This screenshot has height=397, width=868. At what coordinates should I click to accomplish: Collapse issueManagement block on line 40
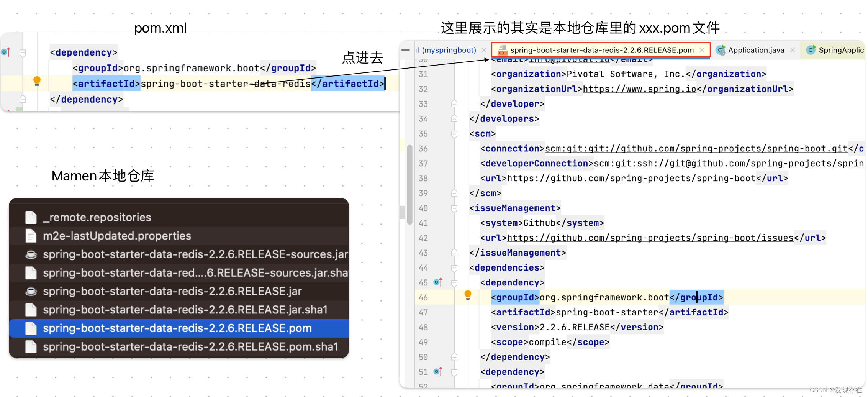click(x=454, y=208)
